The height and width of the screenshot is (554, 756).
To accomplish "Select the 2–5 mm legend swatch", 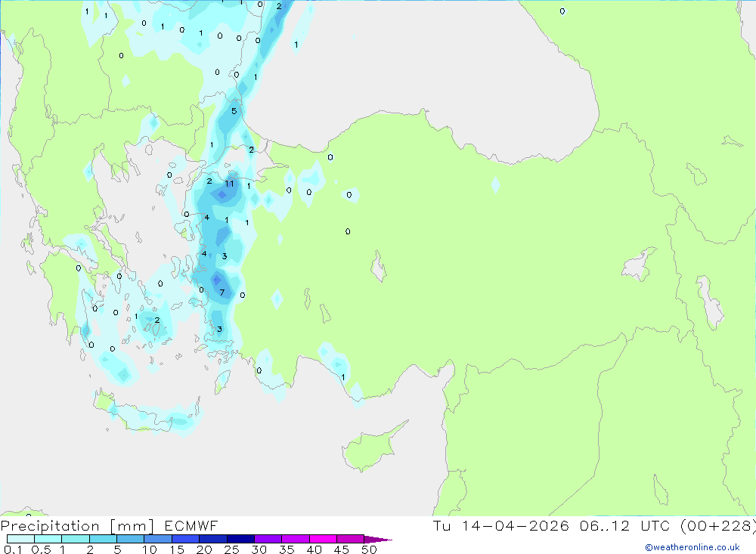I will click(x=103, y=539).
